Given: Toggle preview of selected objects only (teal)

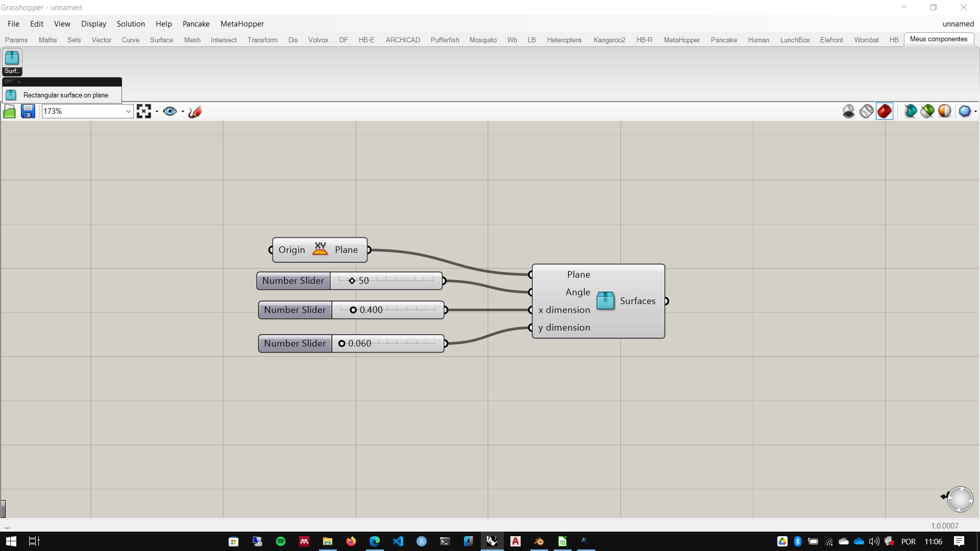Looking at the screenshot, I should (x=910, y=111).
